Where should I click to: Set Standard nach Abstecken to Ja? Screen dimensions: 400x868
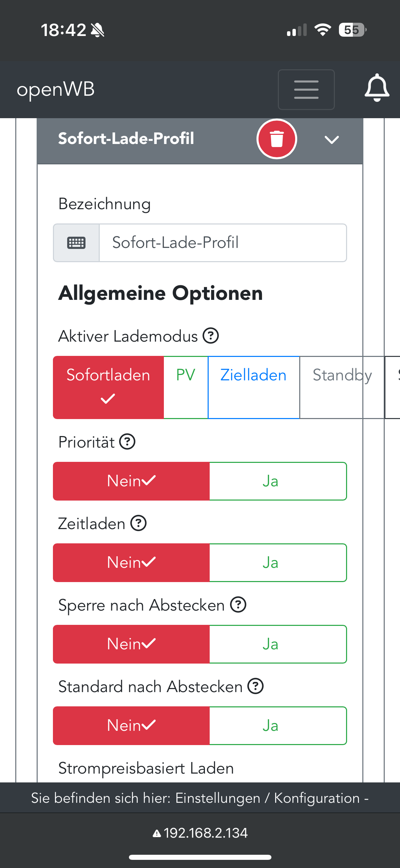(278, 726)
